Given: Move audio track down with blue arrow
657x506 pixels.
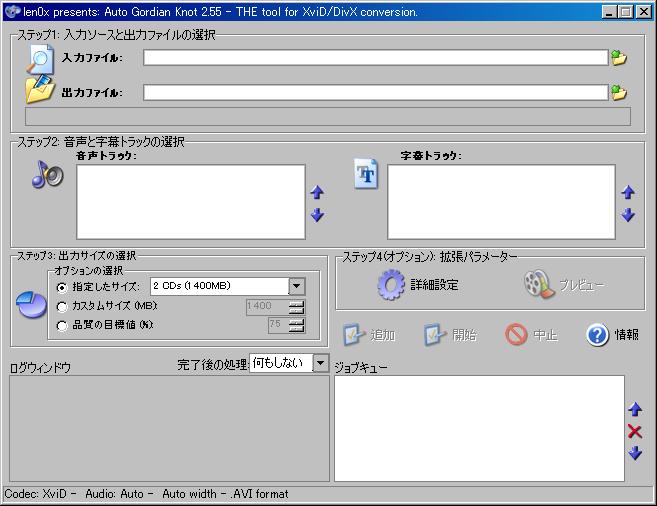Looking at the screenshot, I should tap(317, 215).
